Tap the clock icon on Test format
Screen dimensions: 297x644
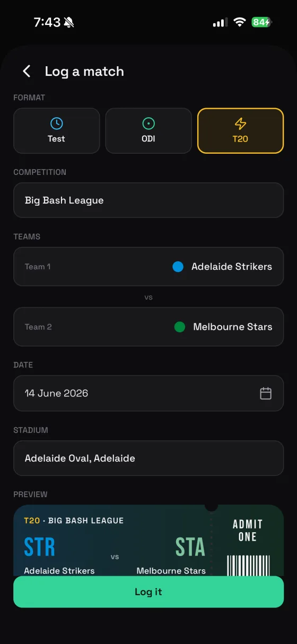56,123
